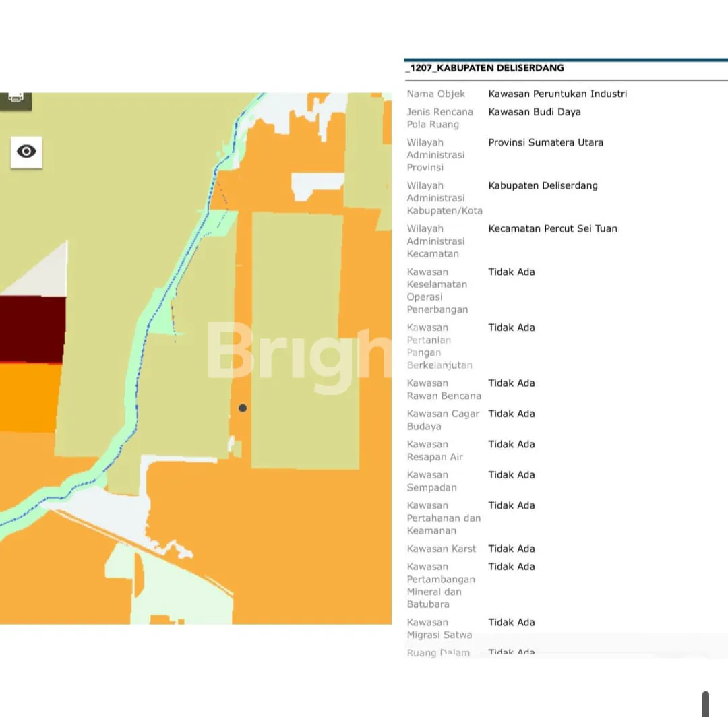Click the print map icon
Screen dimensions: 728x717
16,98
